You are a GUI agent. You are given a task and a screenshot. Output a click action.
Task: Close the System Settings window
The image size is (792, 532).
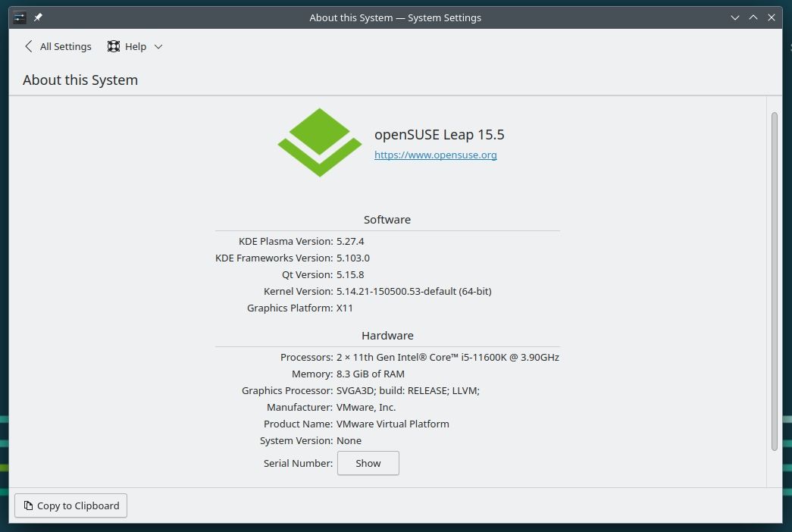(772, 17)
